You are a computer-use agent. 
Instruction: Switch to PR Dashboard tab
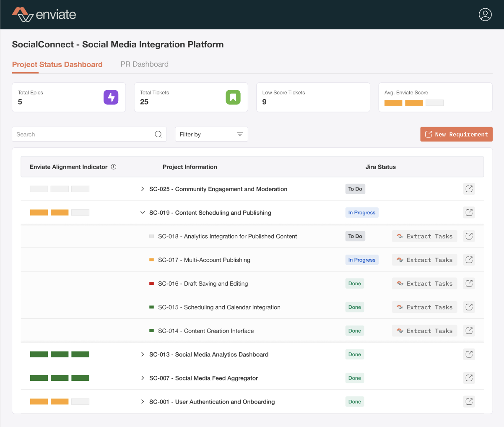(x=145, y=64)
